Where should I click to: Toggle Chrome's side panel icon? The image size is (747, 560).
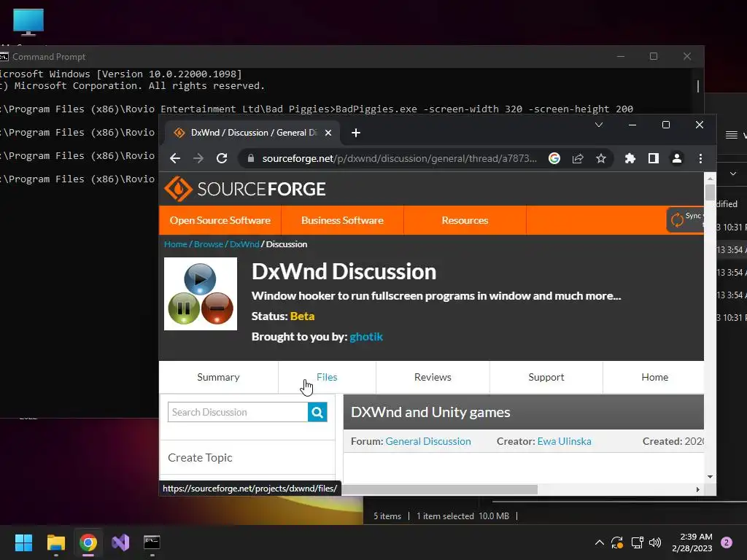(x=653, y=158)
